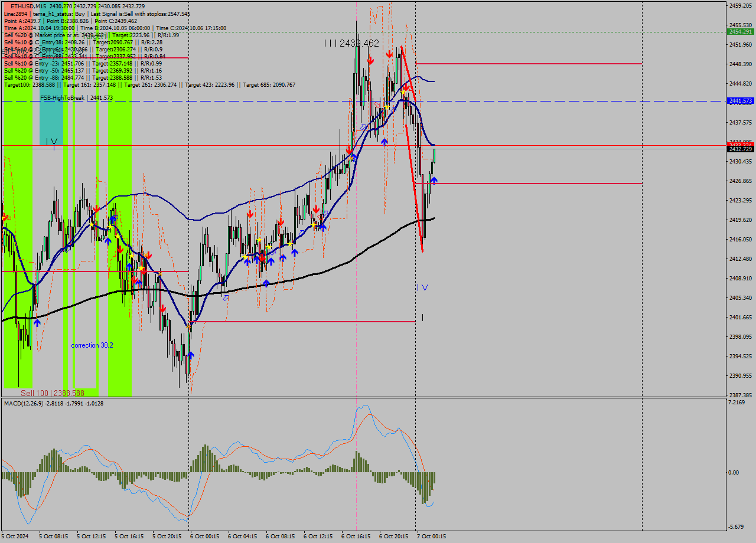Click the 2398.095 price axis label

click(x=740, y=336)
